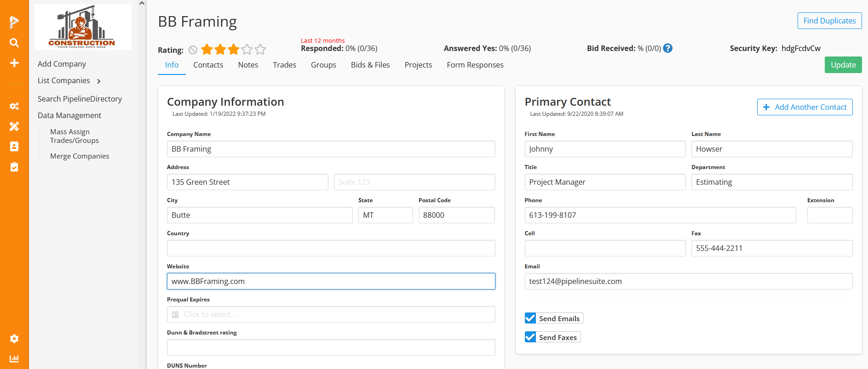The height and width of the screenshot is (369, 868).
Task: Open the Bids & Files tab
Action: (x=370, y=65)
